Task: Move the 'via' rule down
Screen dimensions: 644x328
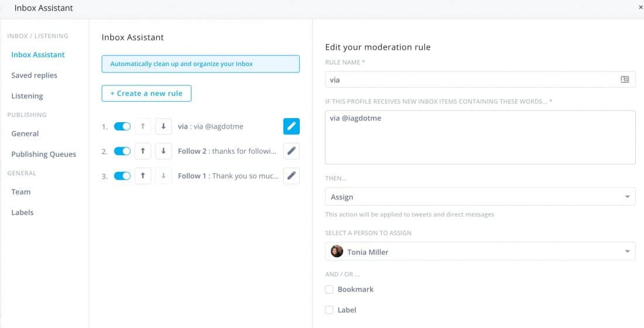Action: pyautogui.click(x=163, y=126)
